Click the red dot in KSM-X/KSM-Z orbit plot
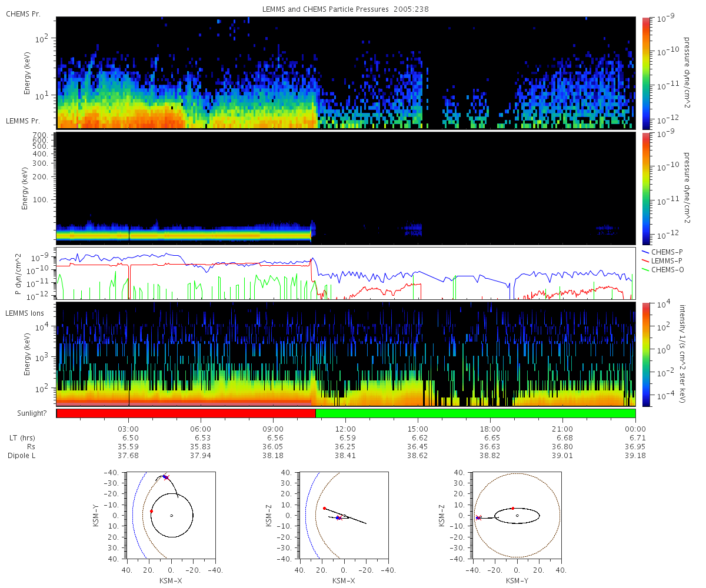Viewport: 706px width, 588px height. coord(324,508)
